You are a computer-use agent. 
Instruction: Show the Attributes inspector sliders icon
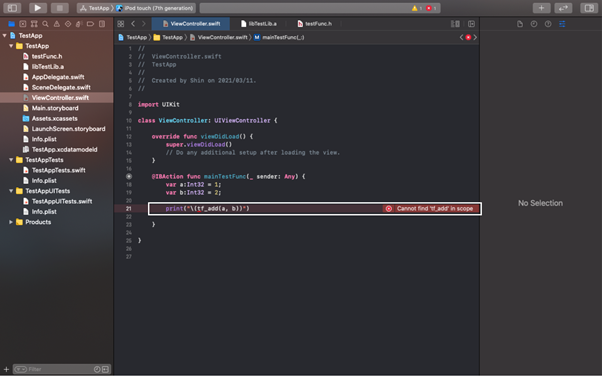562,24
